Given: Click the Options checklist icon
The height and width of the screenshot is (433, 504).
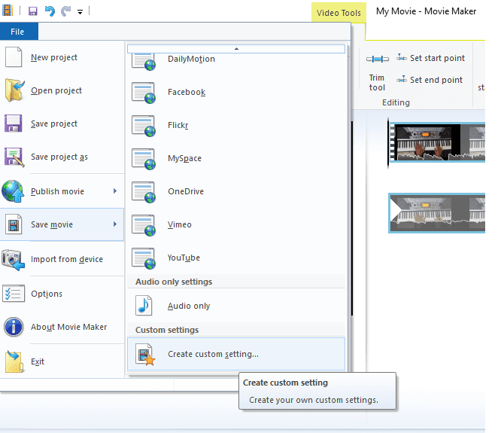Looking at the screenshot, I should (14, 294).
